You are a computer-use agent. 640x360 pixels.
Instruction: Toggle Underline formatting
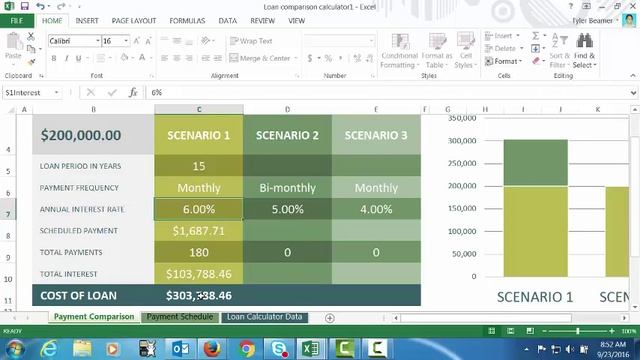[x=78, y=58]
